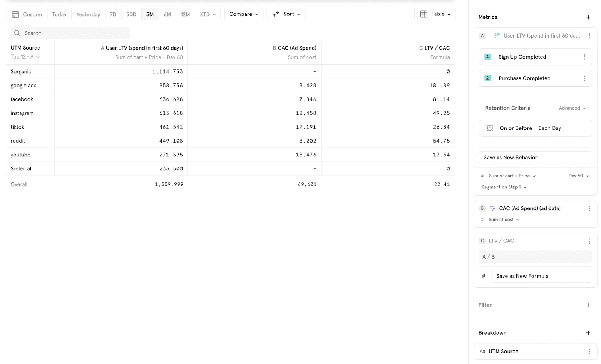The height and width of the screenshot is (364, 601).
Task: Open the Custom date range calendar
Action: (27, 14)
